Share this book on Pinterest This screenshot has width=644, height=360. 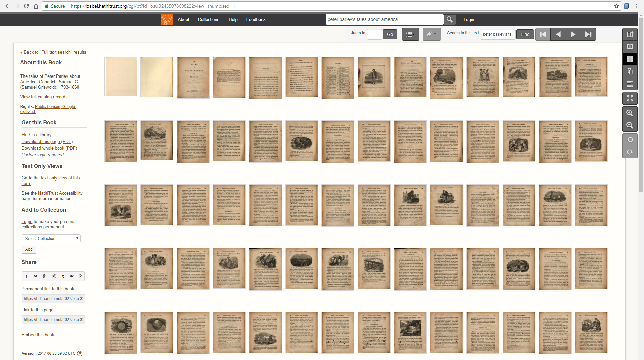(80, 276)
